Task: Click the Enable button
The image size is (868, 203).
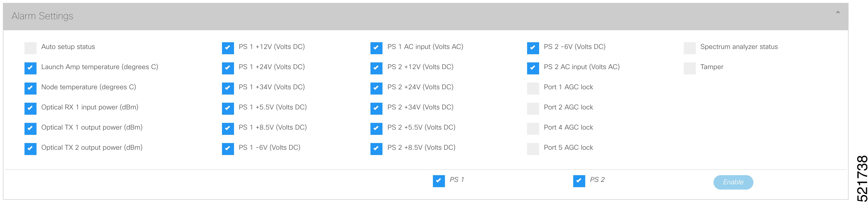Action: pyautogui.click(x=733, y=182)
